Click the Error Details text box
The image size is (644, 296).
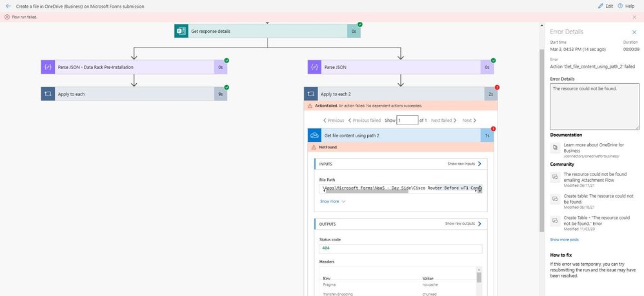point(595,107)
